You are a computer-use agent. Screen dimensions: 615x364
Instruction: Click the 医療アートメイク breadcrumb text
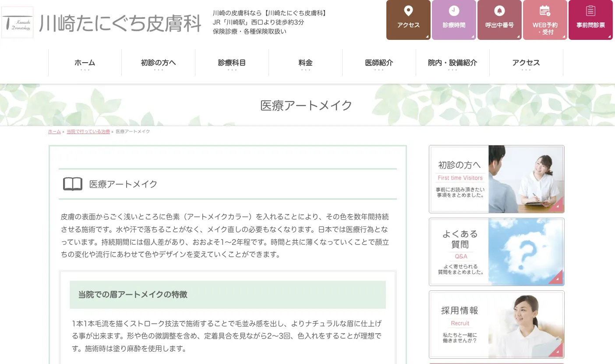(x=133, y=131)
